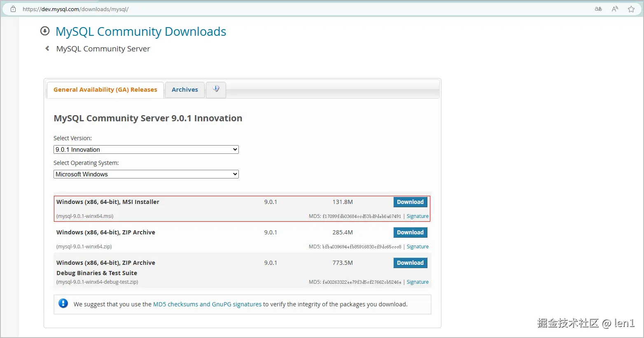Open Signature link for the debug-test zip
The image size is (644, 338).
coord(418,282)
